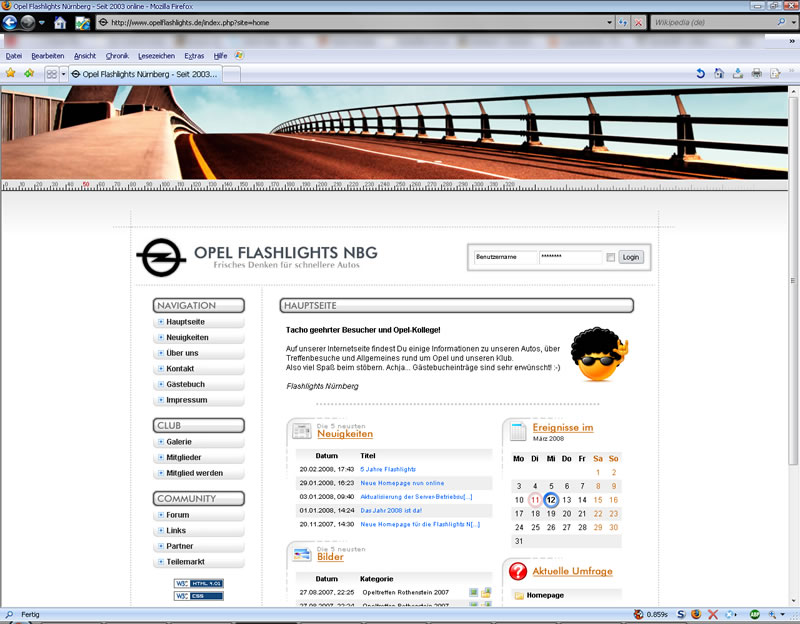This screenshot has height=624, width=800.
Task: Click the page vertical scrollbar down arrow
Action: pos(793,601)
